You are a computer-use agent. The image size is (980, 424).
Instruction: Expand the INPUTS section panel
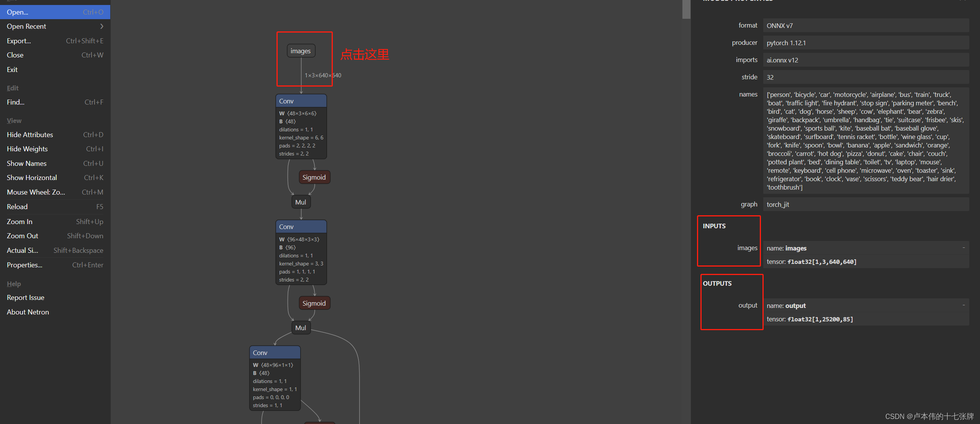pyautogui.click(x=964, y=248)
